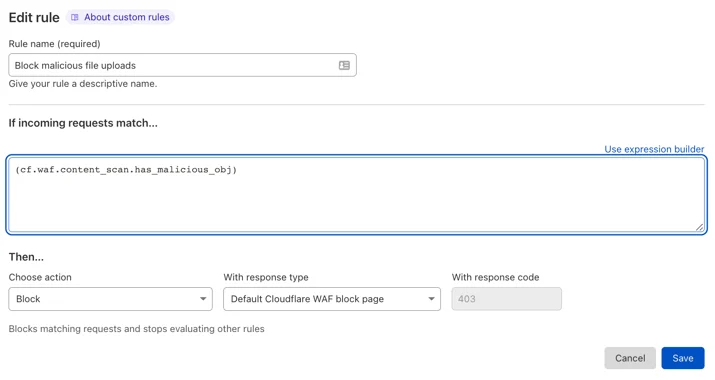Click the 'Then...' heading
The image size is (715, 380).
(26, 257)
